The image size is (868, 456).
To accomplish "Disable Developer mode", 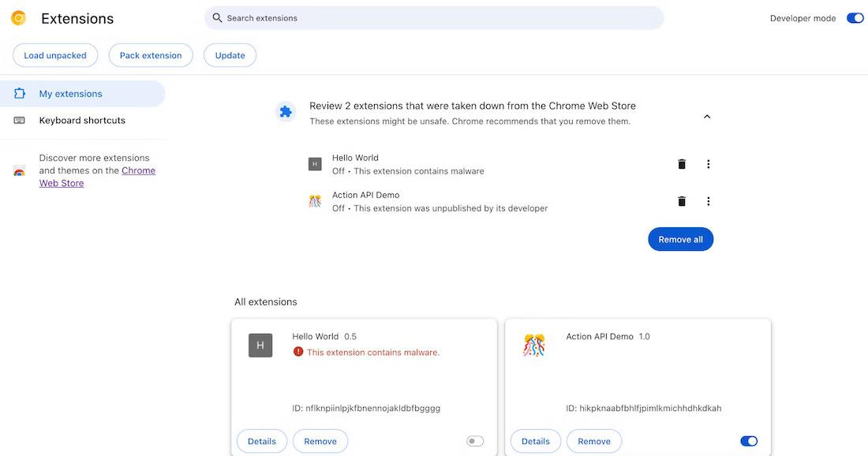I will (x=855, y=17).
